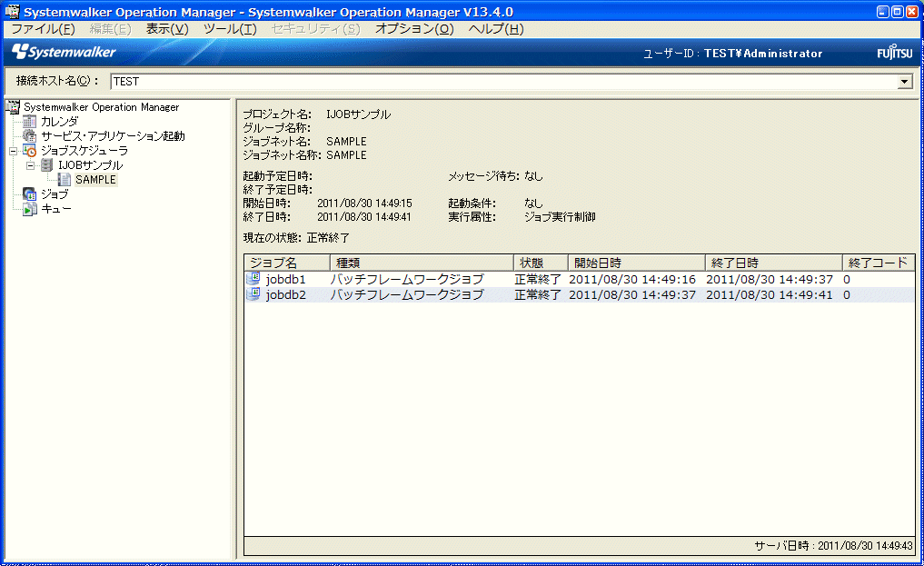Image resolution: width=924 pixels, height=566 pixels.
Task: Click jobdb1 start time 14:49:16
Action: 632,279
